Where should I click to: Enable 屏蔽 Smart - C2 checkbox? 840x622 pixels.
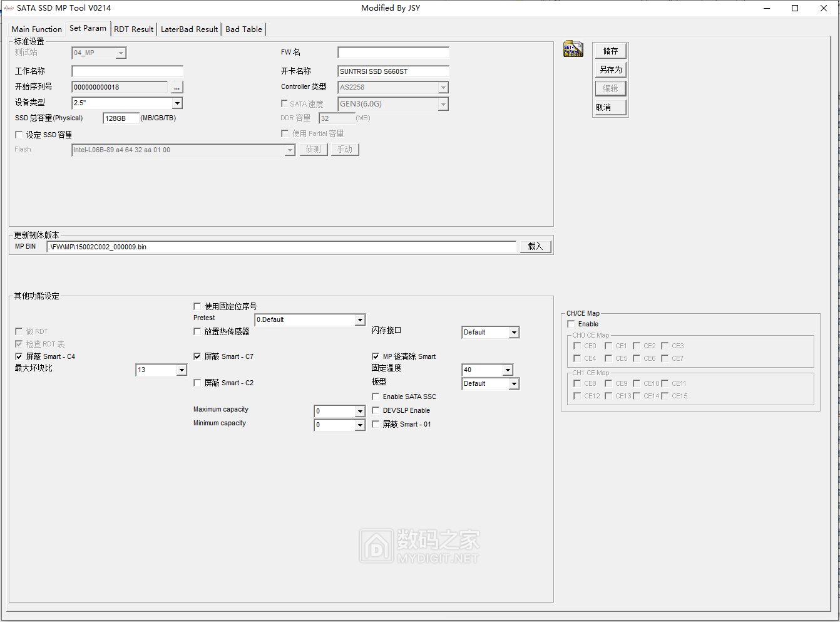click(197, 383)
